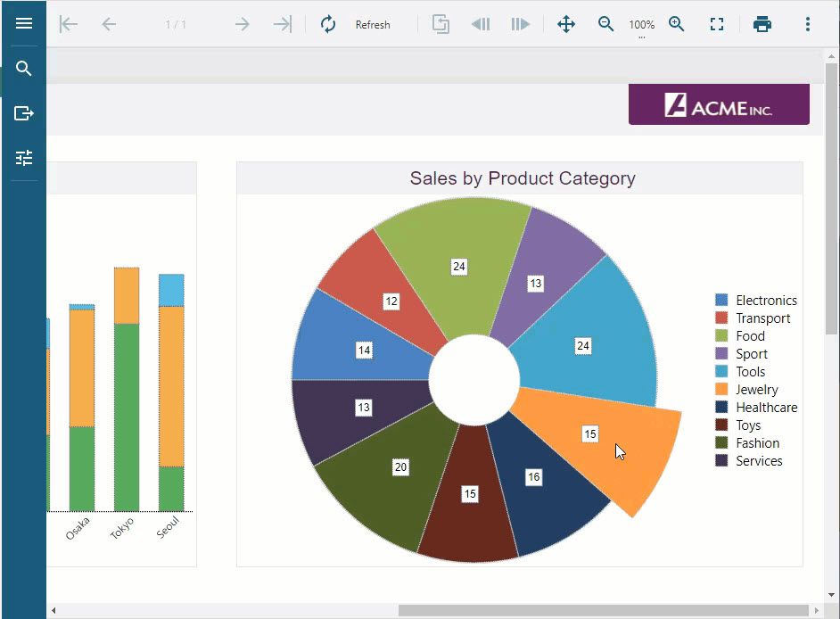840x619 pixels.
Task: Click the Sales by Product Category title
Action: 523,177
